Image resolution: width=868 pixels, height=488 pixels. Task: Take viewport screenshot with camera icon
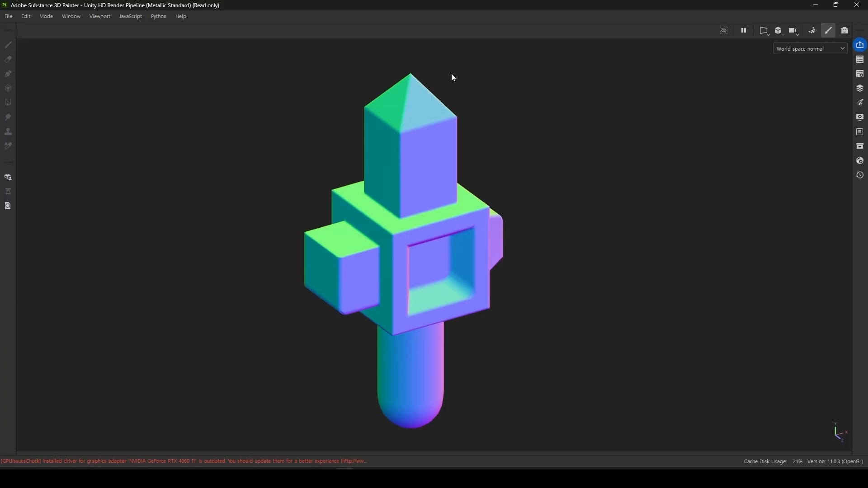(x=845, y=31)
